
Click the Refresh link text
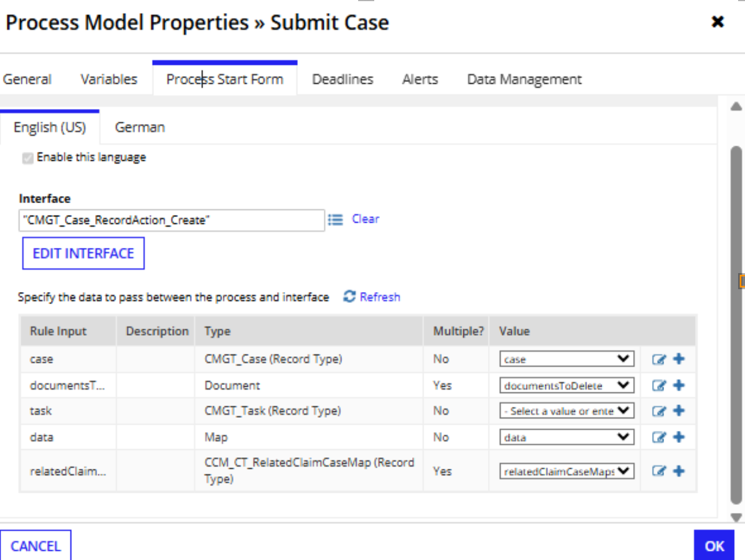[x=380, y=297]
